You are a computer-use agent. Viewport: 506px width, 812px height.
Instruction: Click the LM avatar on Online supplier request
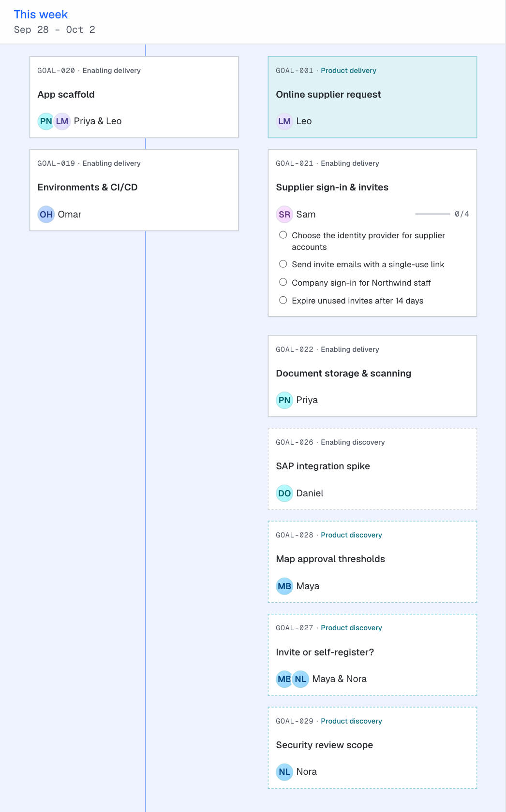tap(284, 121)
